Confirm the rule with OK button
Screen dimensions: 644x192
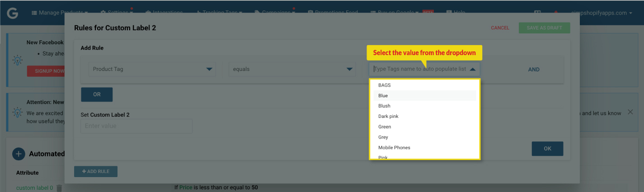[547, 149]
